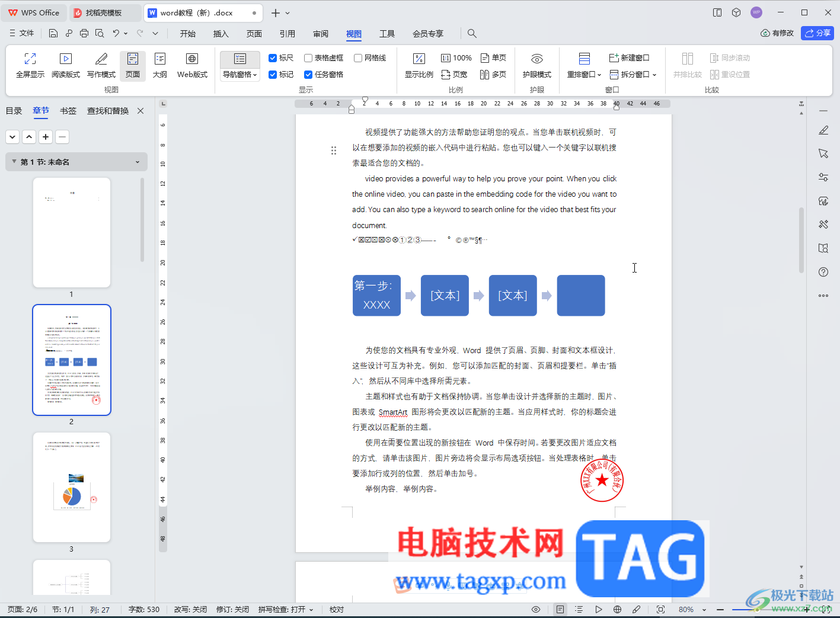Viewport: 840px width, 618px height.
Task: Toggle reading mode play icon in status bar
Action: 599,609
